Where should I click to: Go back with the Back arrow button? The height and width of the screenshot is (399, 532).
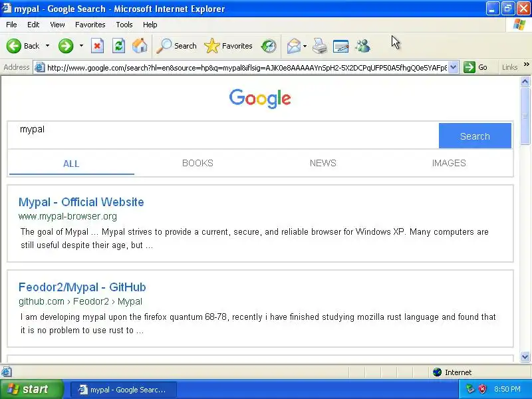[23, 46]
